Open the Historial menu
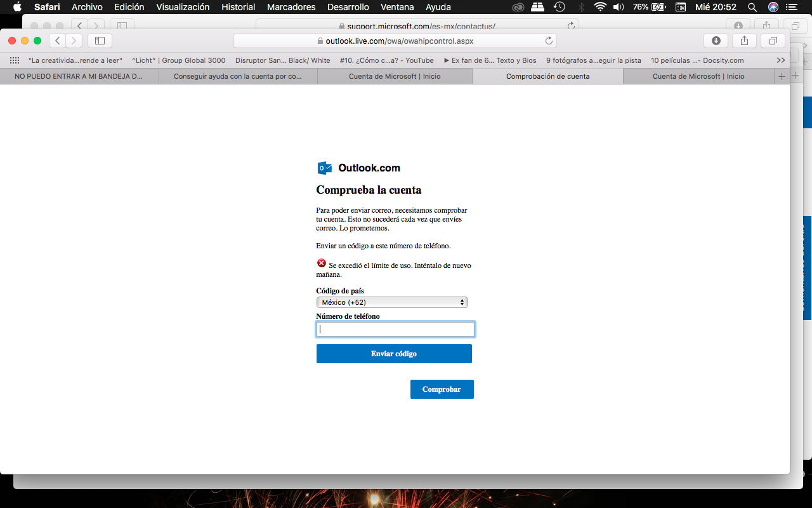 pos(239,7)
